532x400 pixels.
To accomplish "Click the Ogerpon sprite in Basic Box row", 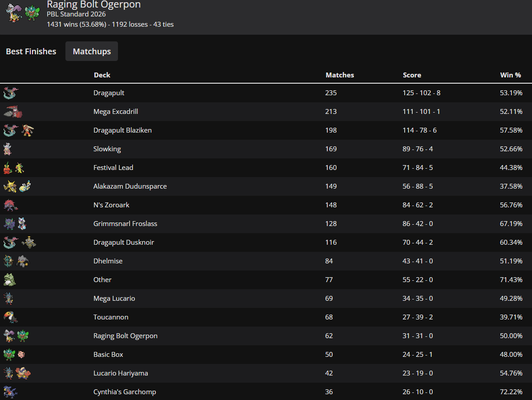I will tap(9, 355).
